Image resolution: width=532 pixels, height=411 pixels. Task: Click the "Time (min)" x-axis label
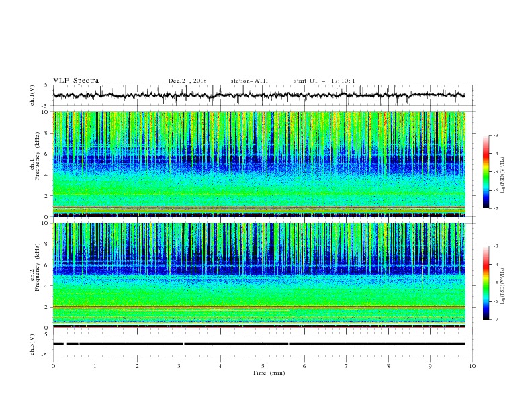(x=269, y=373)
